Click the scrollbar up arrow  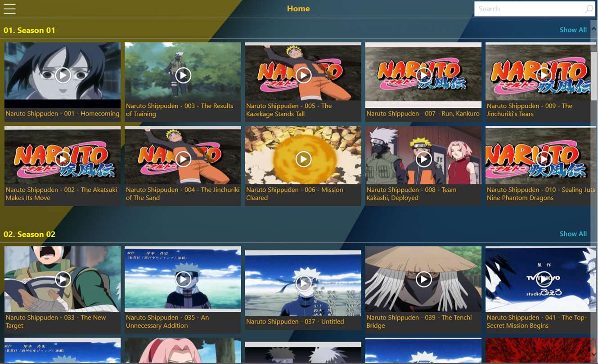[594, 29]
